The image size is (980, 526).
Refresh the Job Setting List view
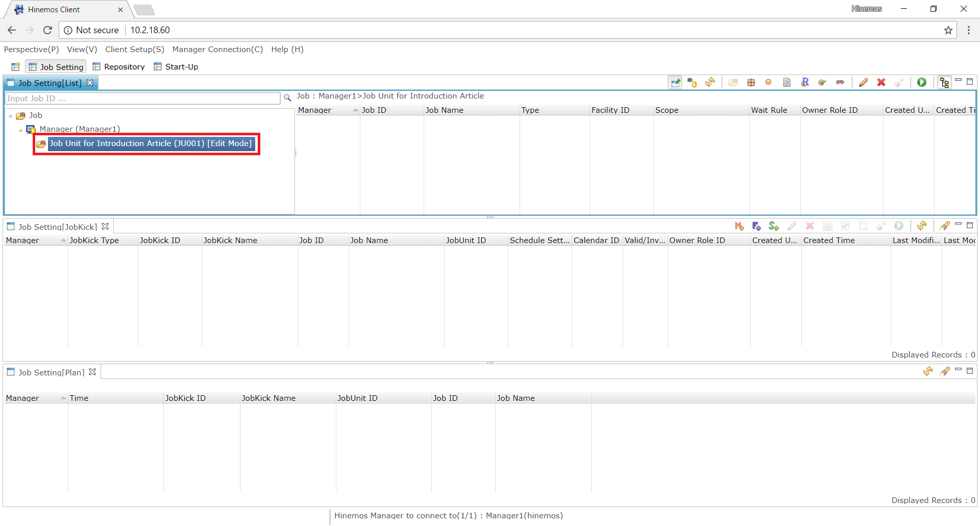[710, 82]
